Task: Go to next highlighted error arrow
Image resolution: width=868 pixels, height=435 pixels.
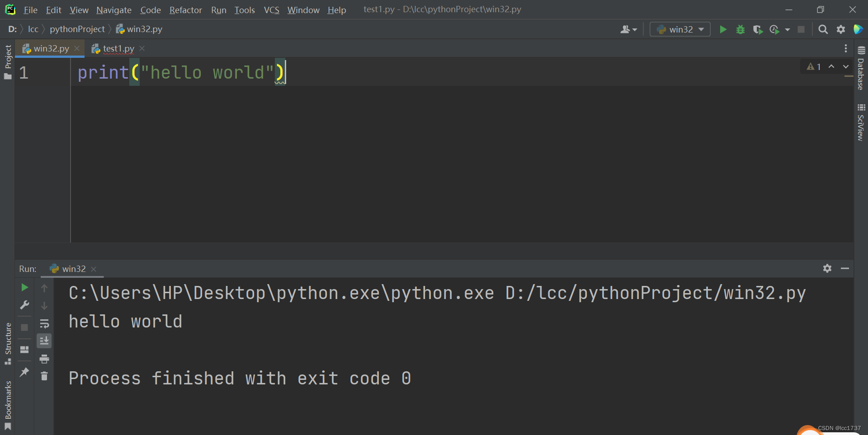Action: (845, 66)
